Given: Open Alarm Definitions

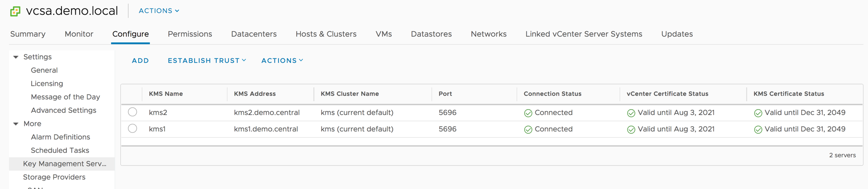Looking at the screenshot, I should [60, 137].
